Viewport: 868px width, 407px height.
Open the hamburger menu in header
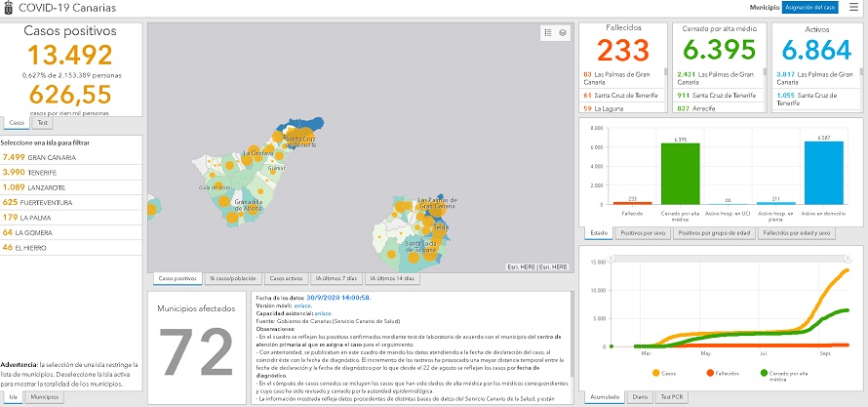[x=854, y=7]
